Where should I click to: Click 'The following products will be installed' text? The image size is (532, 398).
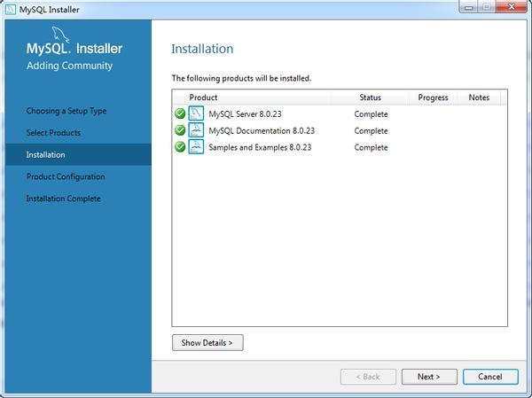click(x=241, y=78)
